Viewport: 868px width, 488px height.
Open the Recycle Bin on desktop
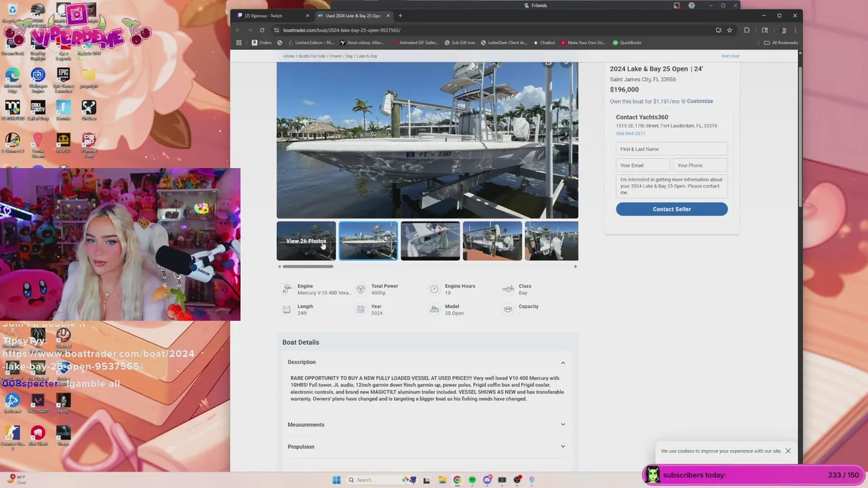click(x=12, y=14)
